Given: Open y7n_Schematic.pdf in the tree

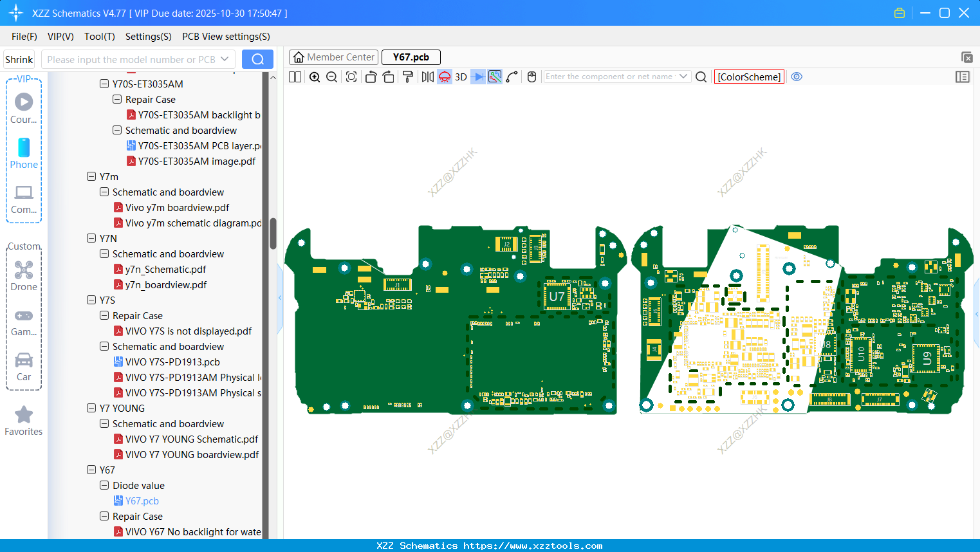Looking at the screenshot, I should coord(165,270).
